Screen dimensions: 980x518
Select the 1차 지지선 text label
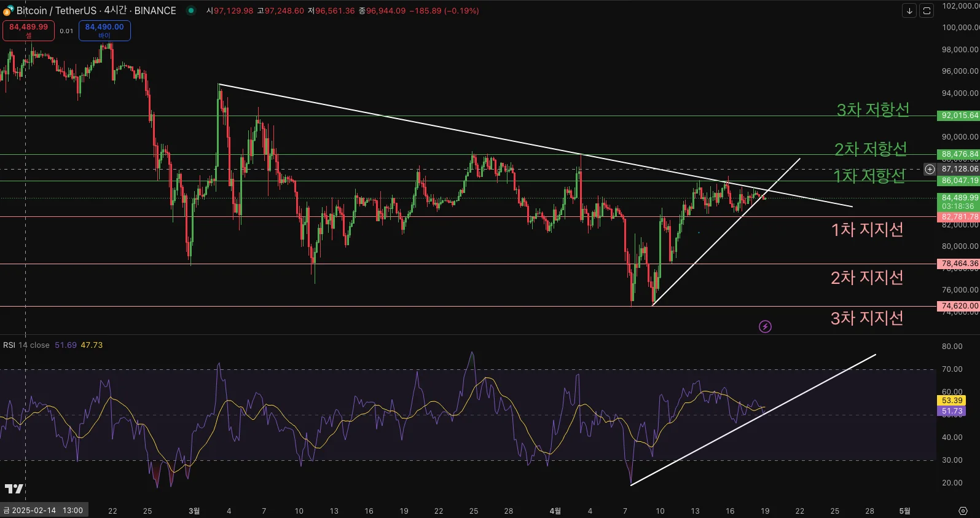tap(867, 229)
